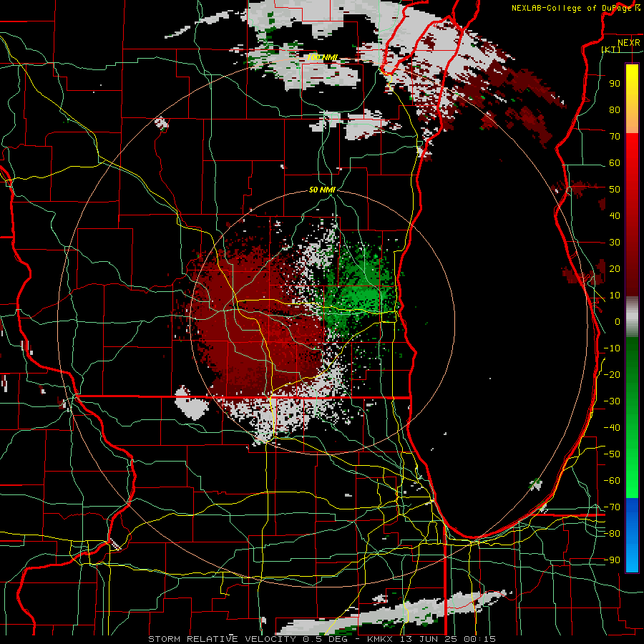Viewport: 644px width, 644px height.
Task: Click the [KT] units label
Action: click(611, 49)
